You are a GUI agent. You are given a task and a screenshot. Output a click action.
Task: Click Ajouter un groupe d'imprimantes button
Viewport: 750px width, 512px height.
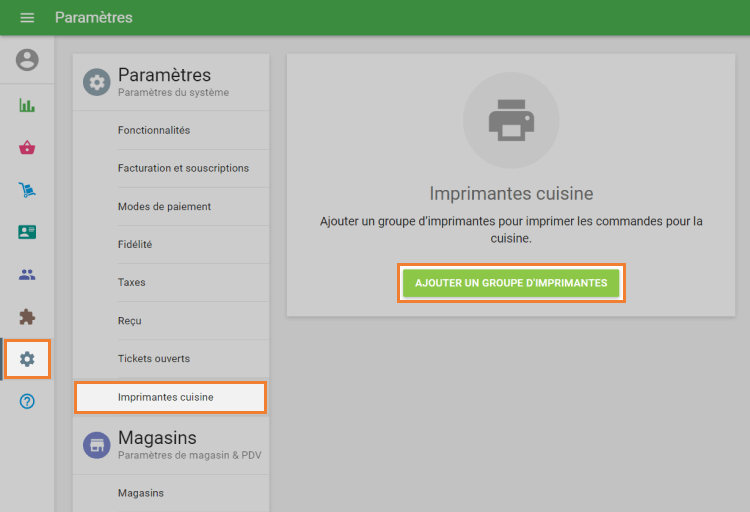[511, 283]
